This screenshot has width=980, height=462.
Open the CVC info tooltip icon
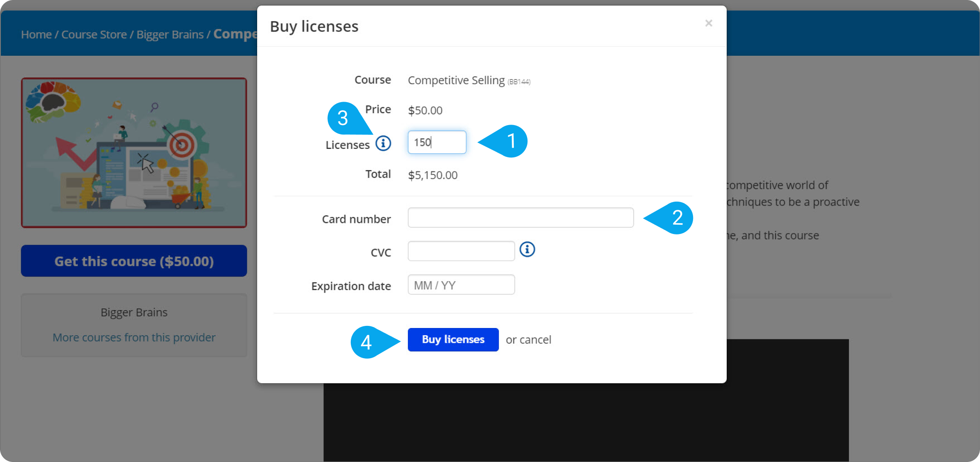pos(527,250)
